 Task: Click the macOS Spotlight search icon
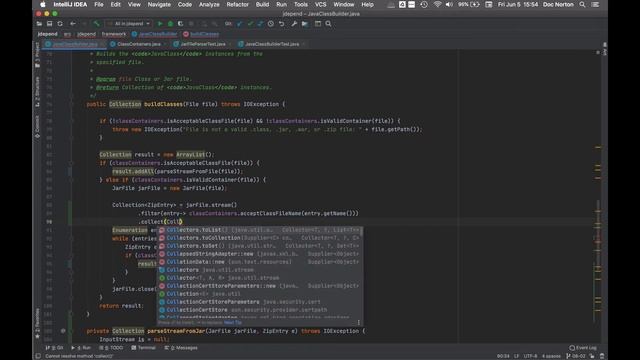pyautogui.click(x=582, y=4)
